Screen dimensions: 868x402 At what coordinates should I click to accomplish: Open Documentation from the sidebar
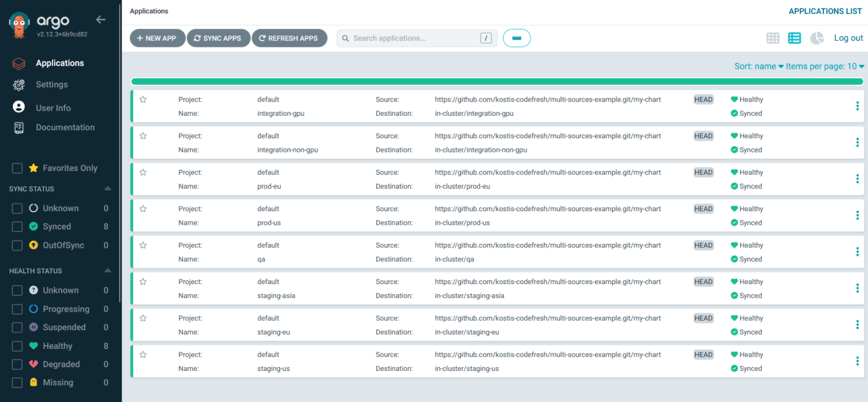point(65,127)
